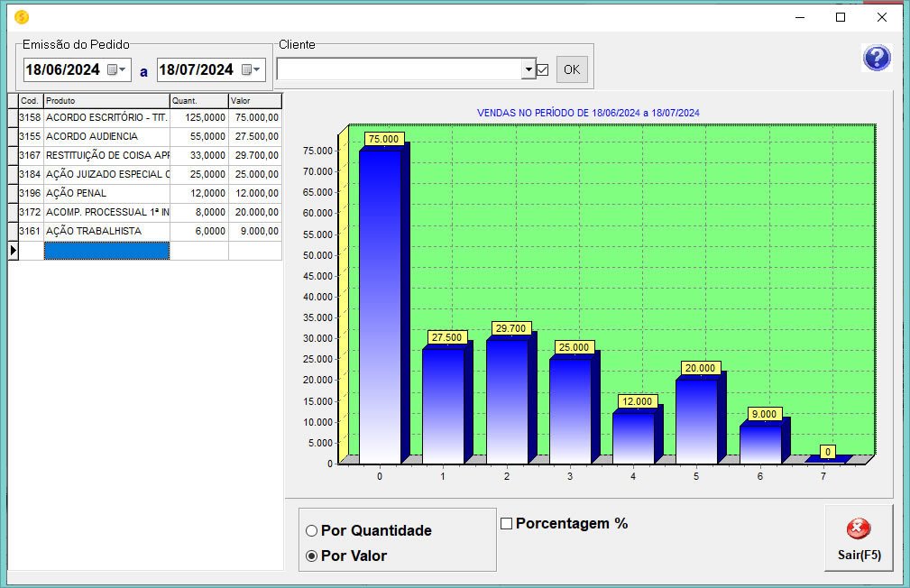Expand the Cliente combo box arrow

(529, 69)
